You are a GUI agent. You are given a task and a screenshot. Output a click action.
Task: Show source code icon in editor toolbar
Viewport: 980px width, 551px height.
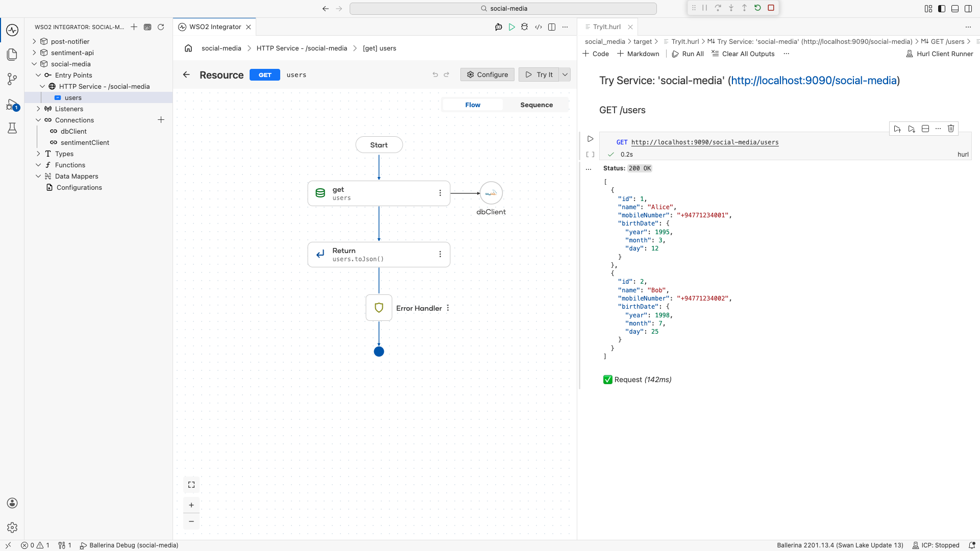click(538, 27)
